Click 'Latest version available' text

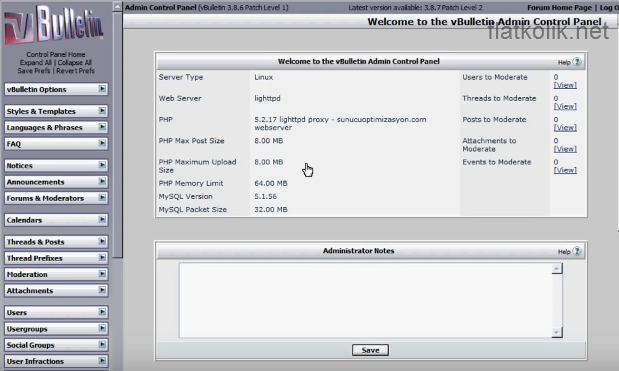(x=415, y=7)
